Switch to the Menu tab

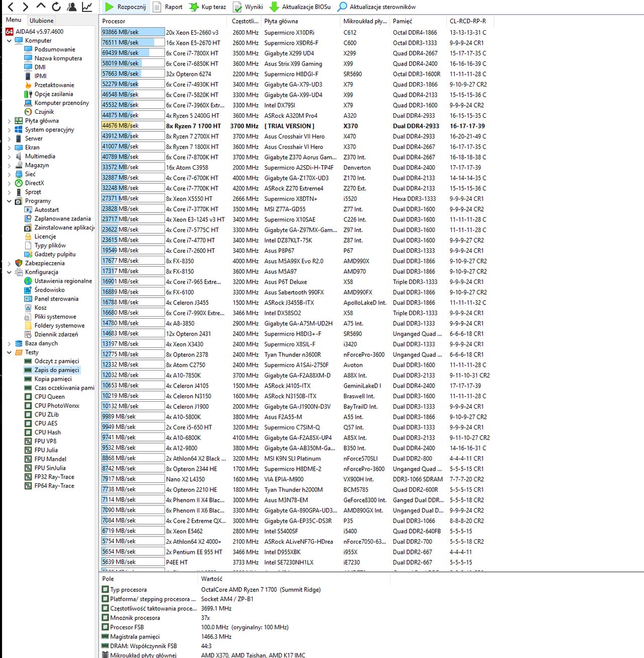click(14, 20)
